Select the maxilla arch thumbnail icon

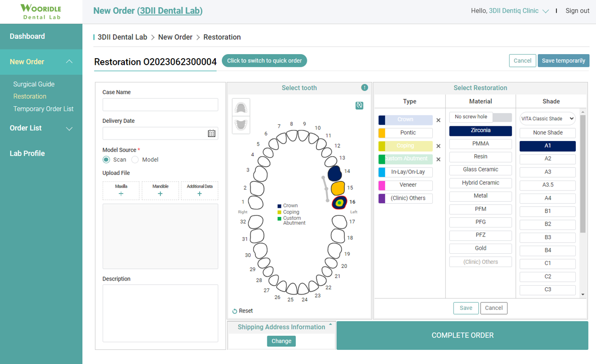tap(241, 107)
